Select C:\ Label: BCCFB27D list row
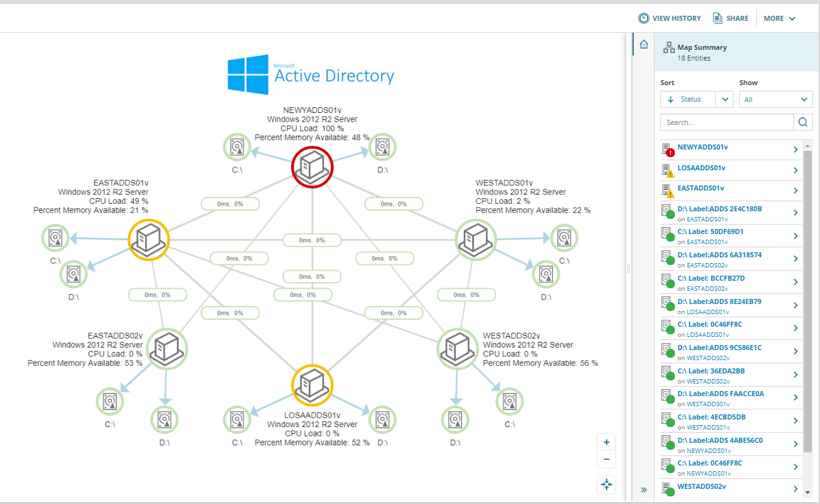820x504 pixels. coord(731,283)
